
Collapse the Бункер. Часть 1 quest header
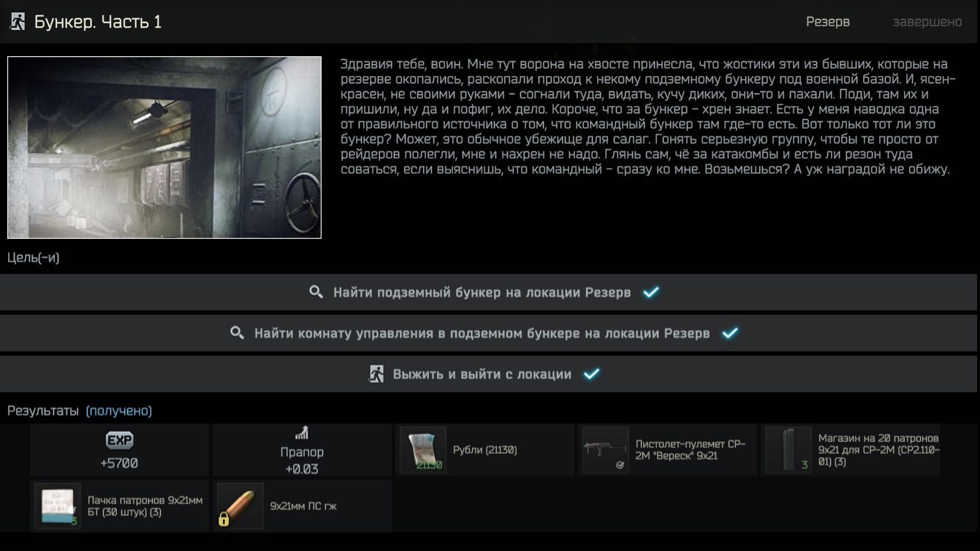point(490,22)
